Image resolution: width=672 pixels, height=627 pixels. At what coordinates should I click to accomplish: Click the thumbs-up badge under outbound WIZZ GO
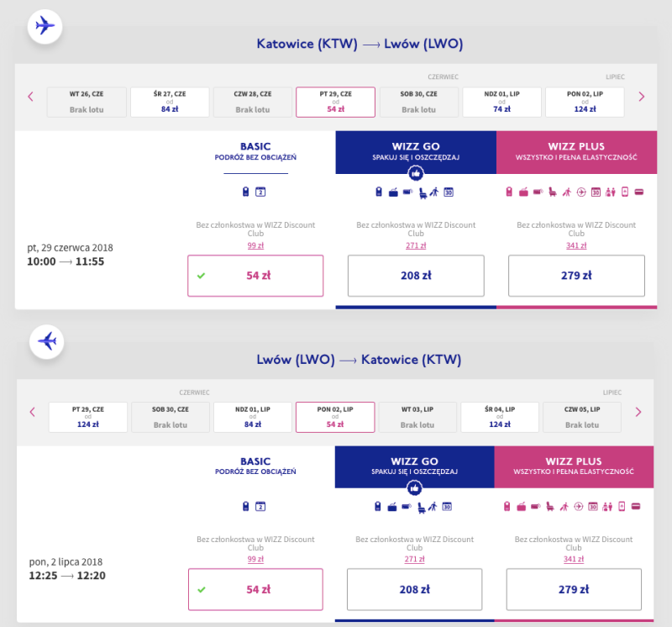[416, 174]
